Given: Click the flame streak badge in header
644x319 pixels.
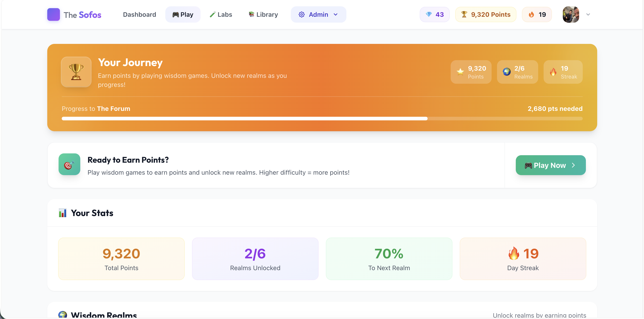Looking at the screenshot, I should (537, 14).
